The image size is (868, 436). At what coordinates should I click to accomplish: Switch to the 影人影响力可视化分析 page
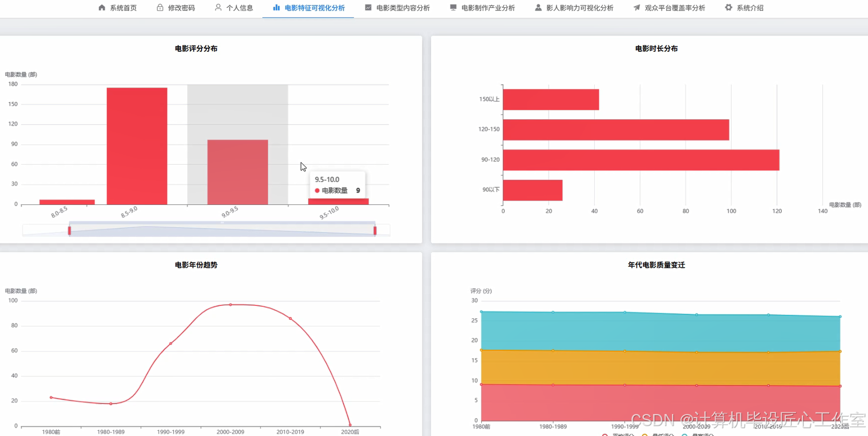click(x=574, y=8)
